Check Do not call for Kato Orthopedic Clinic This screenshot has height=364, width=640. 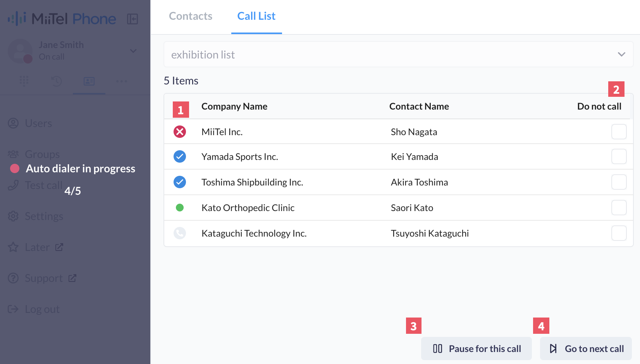(x=619, y=208)
